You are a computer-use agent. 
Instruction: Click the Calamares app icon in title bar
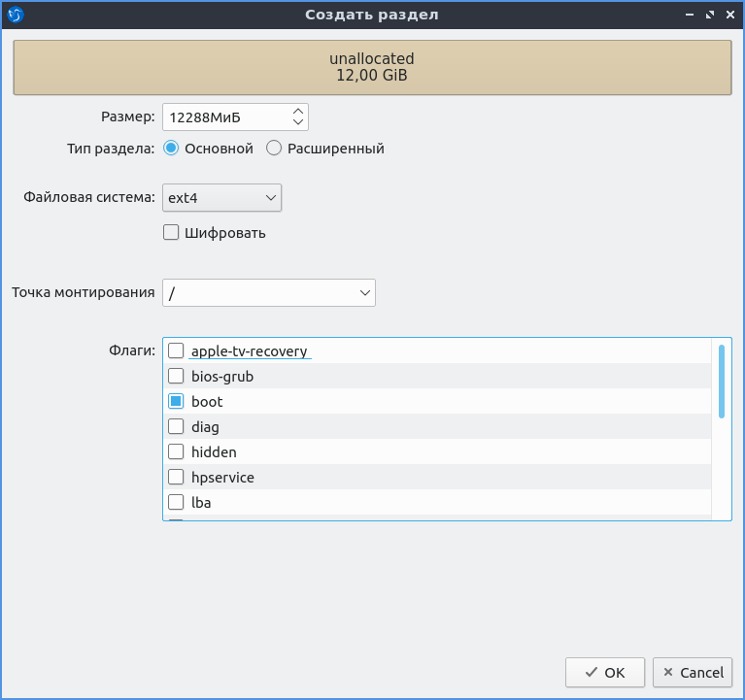16,15
